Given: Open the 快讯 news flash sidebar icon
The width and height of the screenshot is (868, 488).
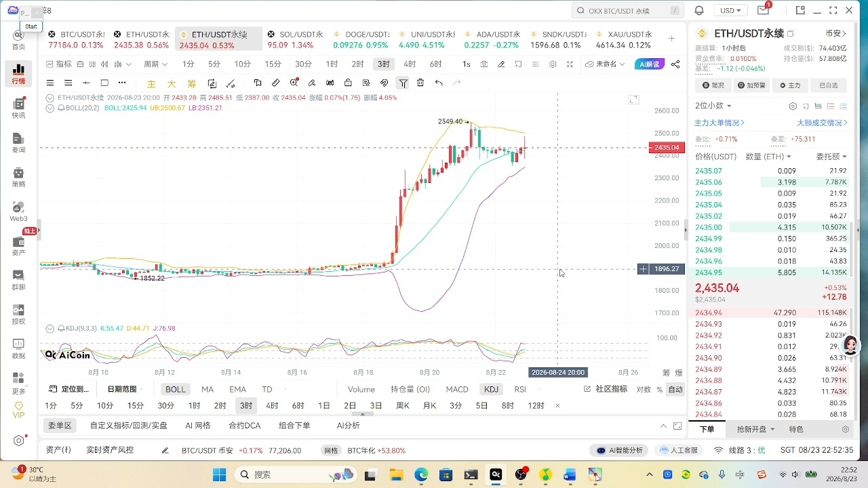Looking at the screenshot, I should click(18, 108).
